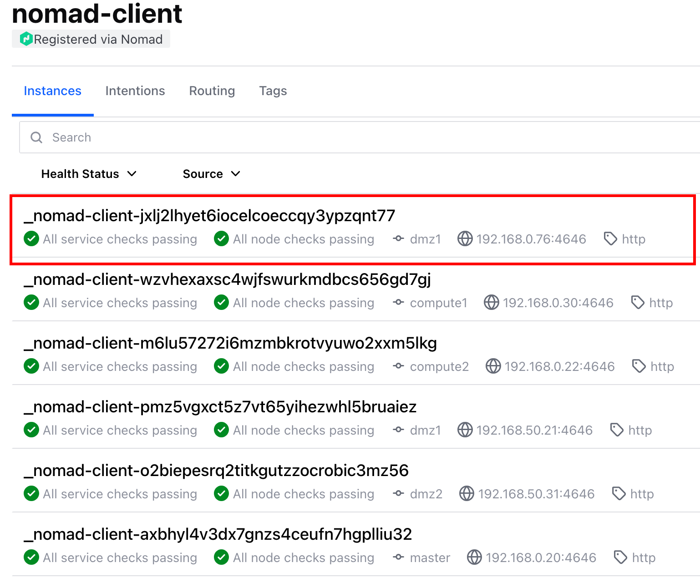
Task: Click the globe icon beside 192.168.0.30:4646
Action: coord(492,303)
